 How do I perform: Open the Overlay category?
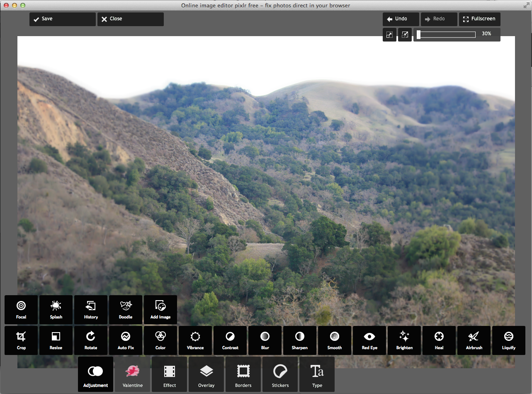point(206,374)
